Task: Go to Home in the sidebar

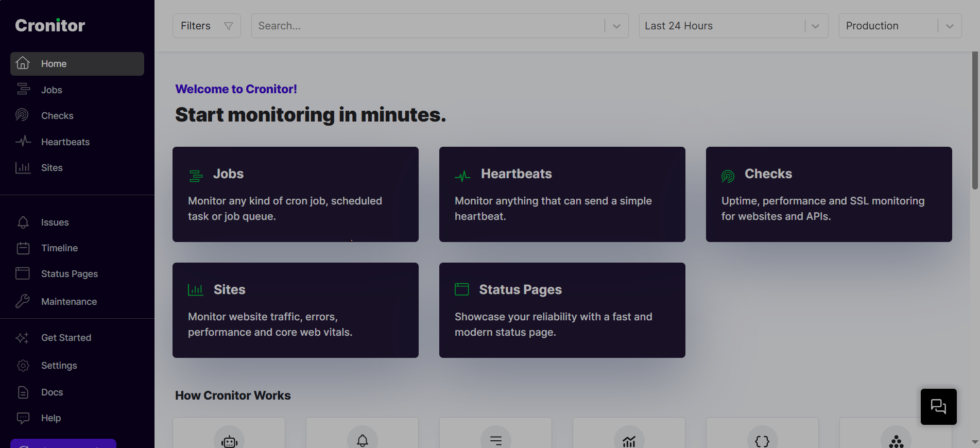Action: [x=77, y=63]
